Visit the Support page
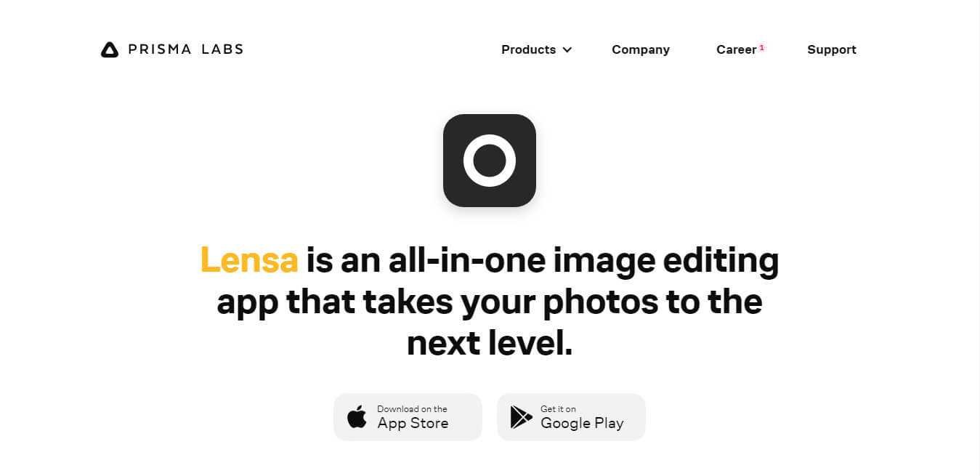 pos(832,49)
